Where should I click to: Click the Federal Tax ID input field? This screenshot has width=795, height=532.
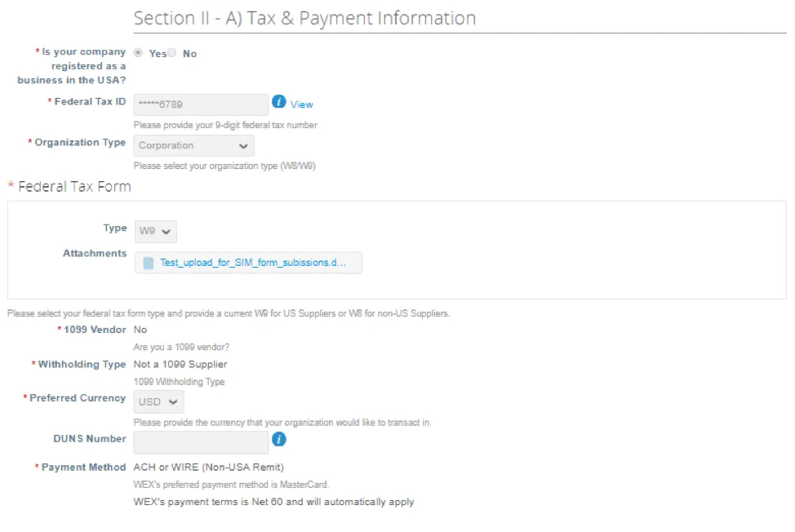pyautogui.click(x=202, y=105)
